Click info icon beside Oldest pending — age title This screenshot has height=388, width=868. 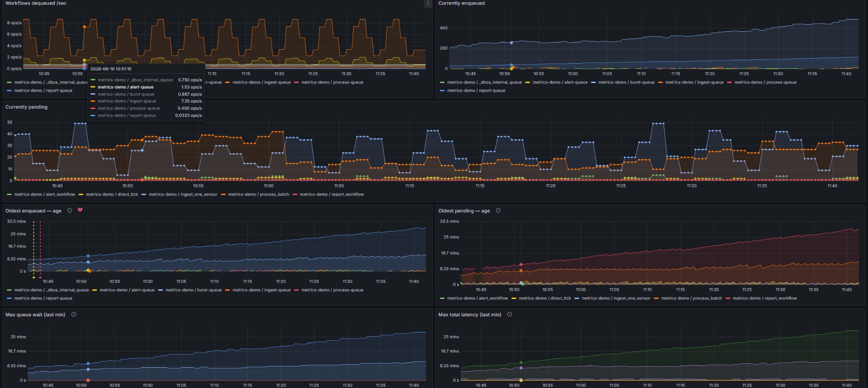[x=498, y=211]
